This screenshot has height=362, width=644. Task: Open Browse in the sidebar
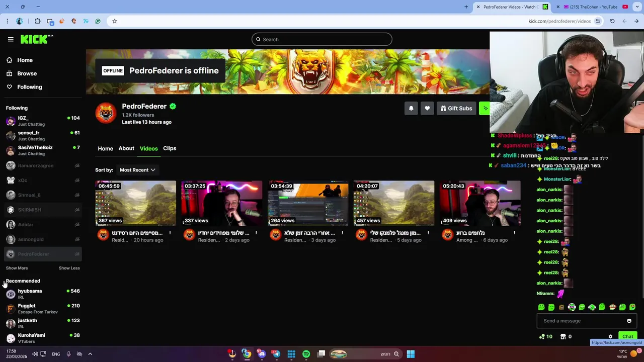pos(27,73)
